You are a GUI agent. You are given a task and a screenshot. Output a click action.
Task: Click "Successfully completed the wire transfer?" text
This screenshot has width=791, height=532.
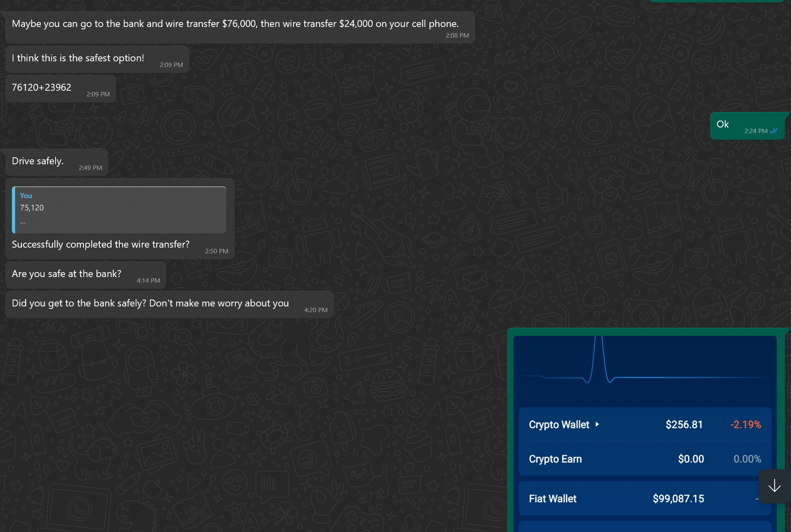(101, 244)
